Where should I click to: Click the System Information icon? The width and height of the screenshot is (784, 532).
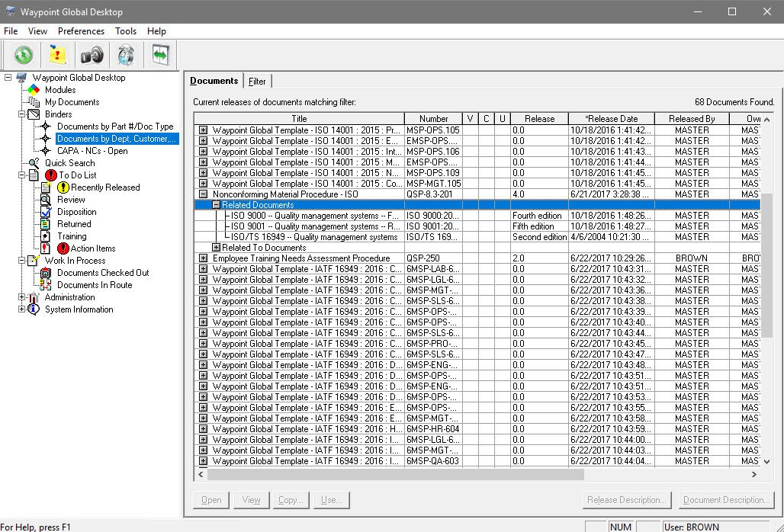tap(34, 309)
